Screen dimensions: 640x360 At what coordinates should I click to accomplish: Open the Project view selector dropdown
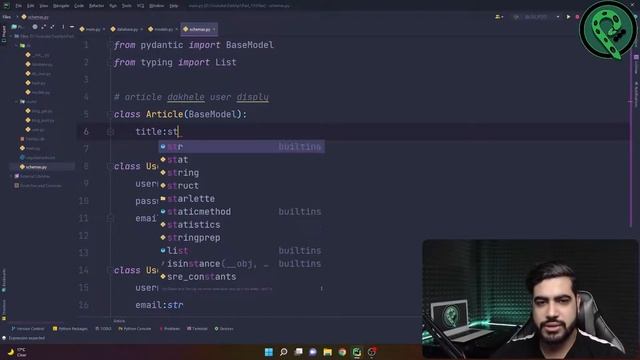coord(18,27)
